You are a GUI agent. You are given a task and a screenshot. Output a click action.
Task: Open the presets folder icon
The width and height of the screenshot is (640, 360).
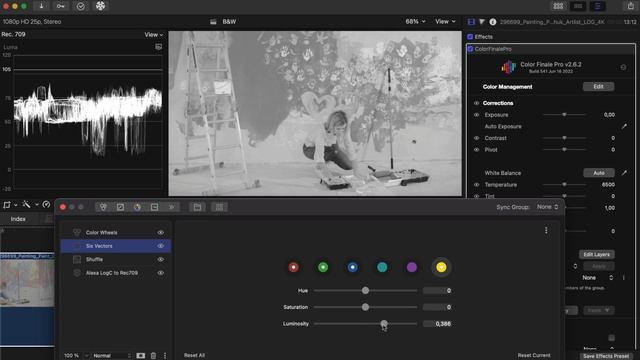coord(198,207)
